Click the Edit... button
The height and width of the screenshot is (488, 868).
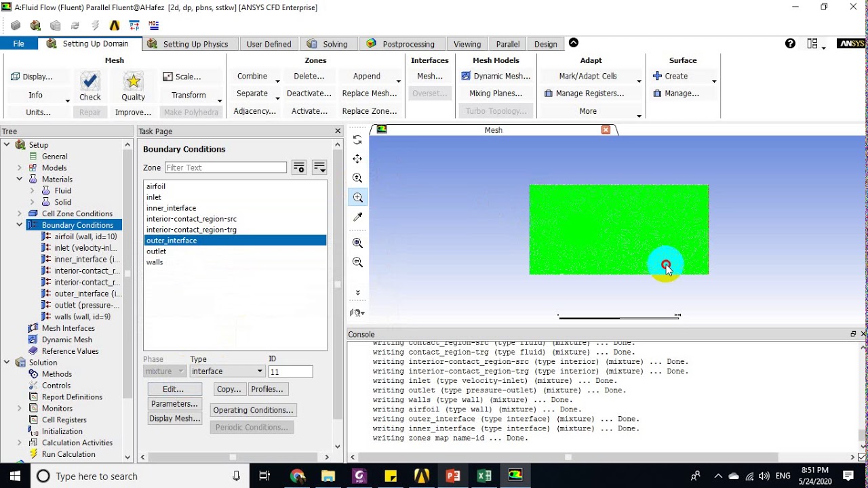(x=175, y=389)
